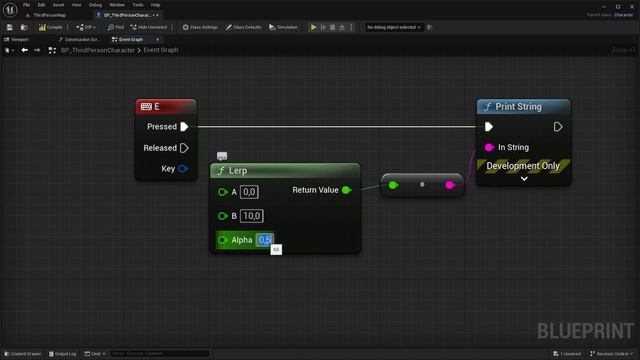This screenshot has width=640, height=360.
Task: Click the graph breadcrumb root icon
Action: (52, 50)
